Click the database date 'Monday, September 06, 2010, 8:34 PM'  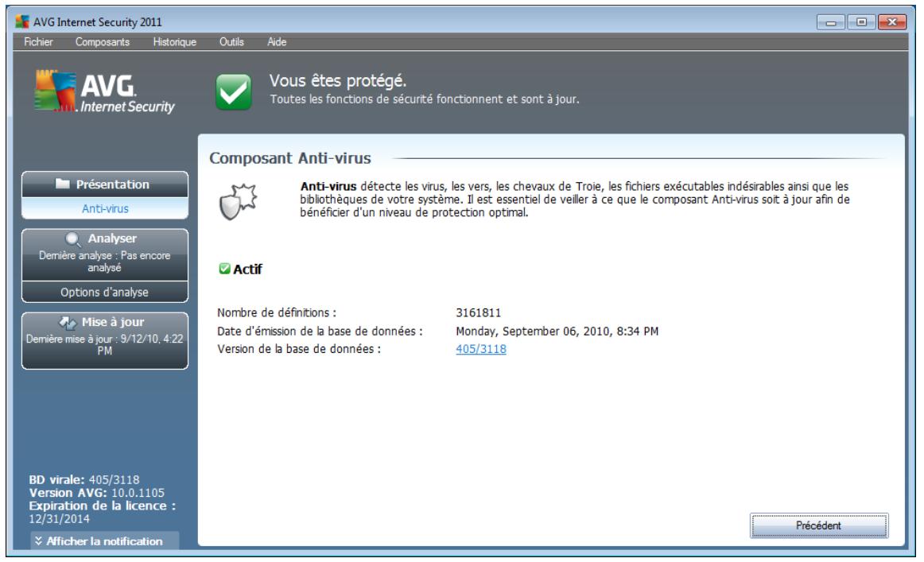(x=557, y=331)
